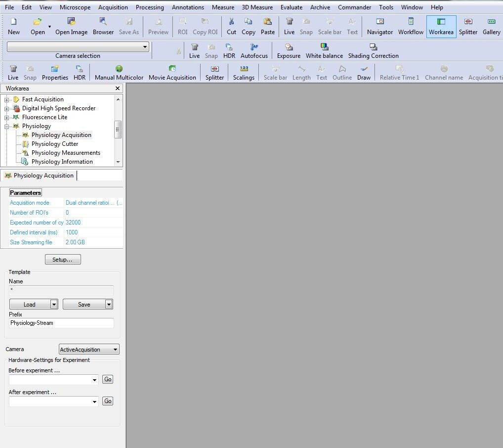Open the Navigator tool in toolbar

[379, 26]
